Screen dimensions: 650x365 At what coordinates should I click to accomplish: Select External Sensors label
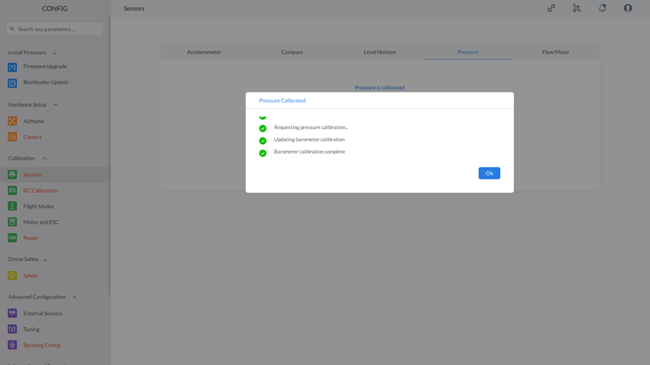point(43,313)
